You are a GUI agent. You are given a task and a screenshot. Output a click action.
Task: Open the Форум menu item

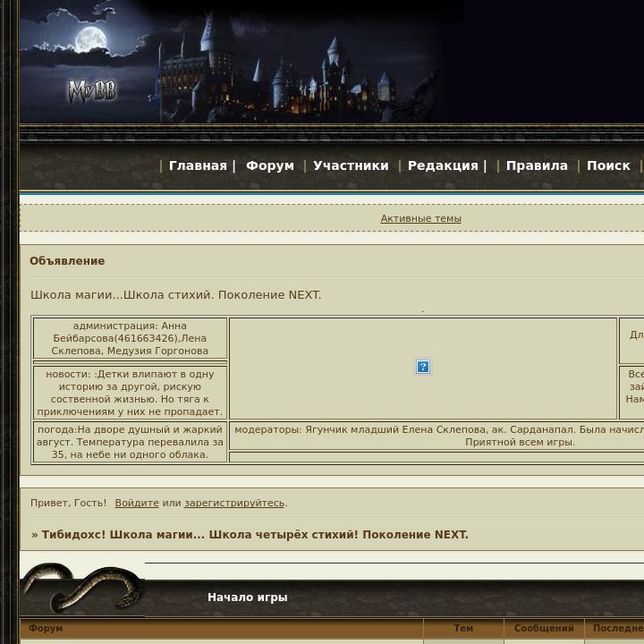[270, 165]
